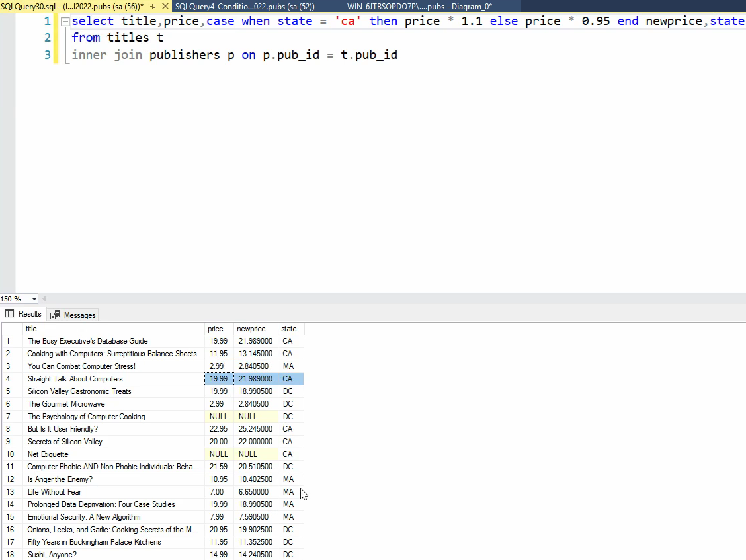Click the title column header
Image resolution: width=746 pixels, height=560 pixels.
(x=114, y=329)
